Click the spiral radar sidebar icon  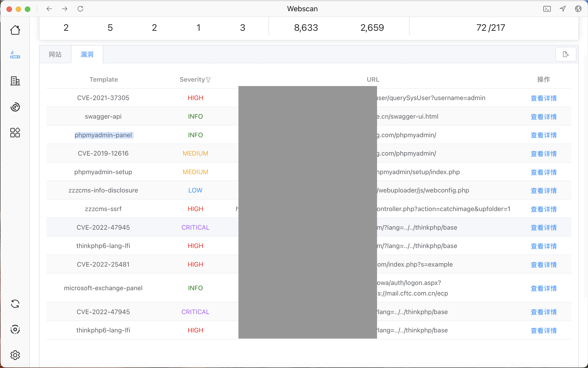(x=15, y=107)
